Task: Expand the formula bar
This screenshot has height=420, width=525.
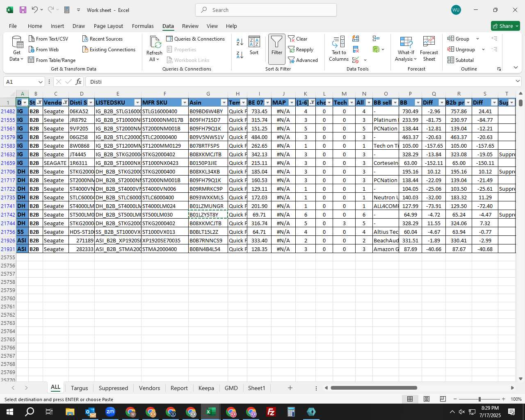Action: (x=518, y=81)
